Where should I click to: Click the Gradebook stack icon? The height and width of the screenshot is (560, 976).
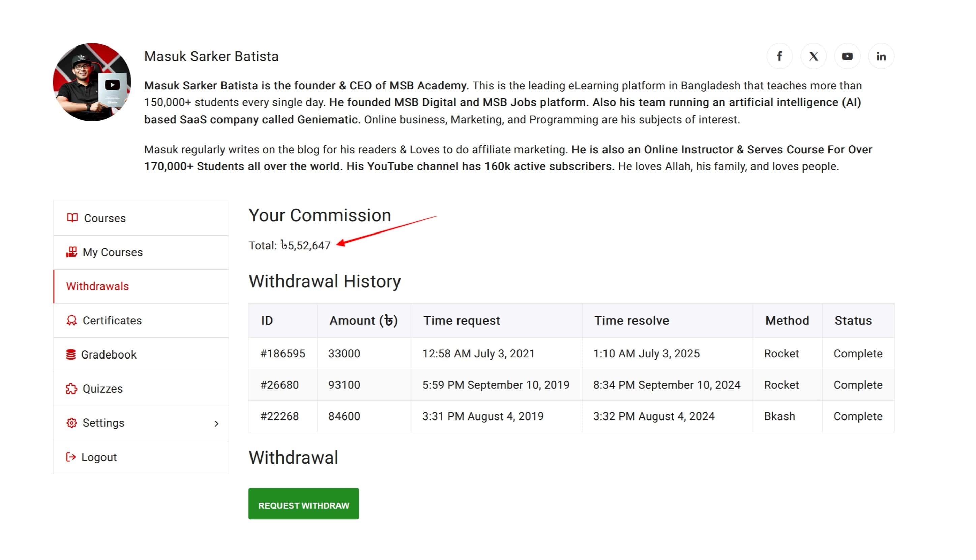[71, 354]
